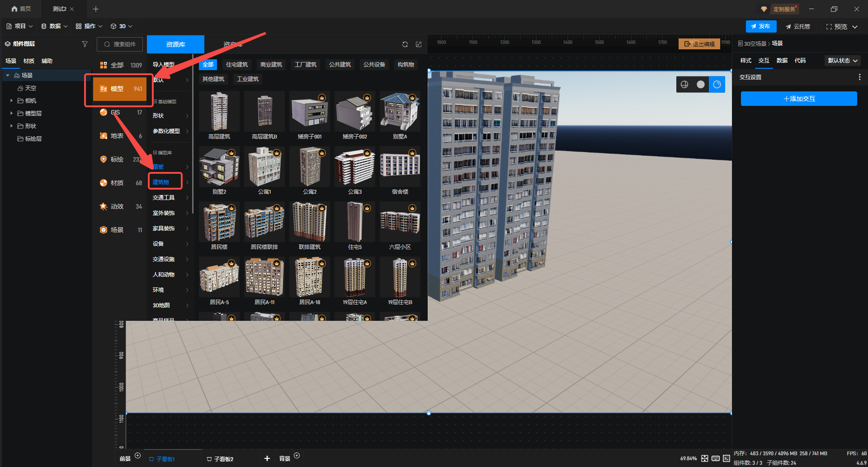This screenshot has height=467, width=868.
Task: Pop out the resource library panel
Action: 419,44
